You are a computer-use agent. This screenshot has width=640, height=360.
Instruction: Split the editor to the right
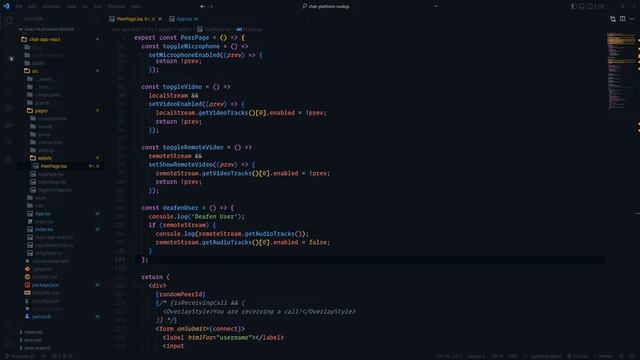click(622, 19)
